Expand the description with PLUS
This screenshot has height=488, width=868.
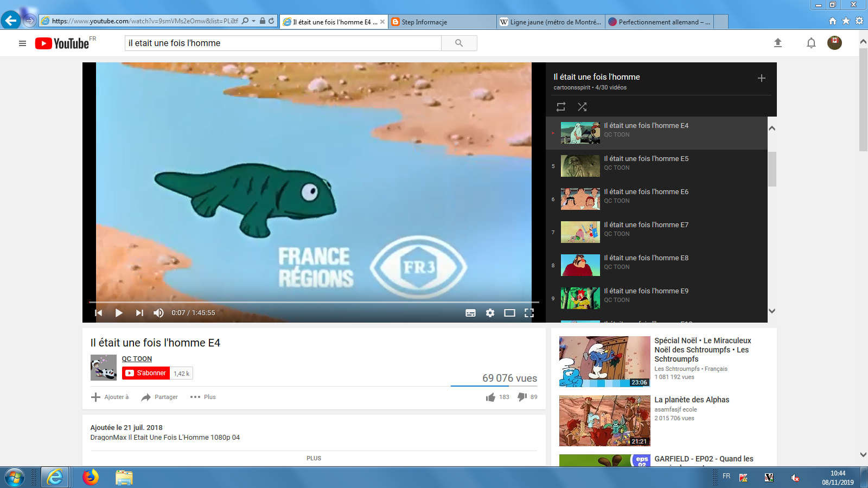314,458
